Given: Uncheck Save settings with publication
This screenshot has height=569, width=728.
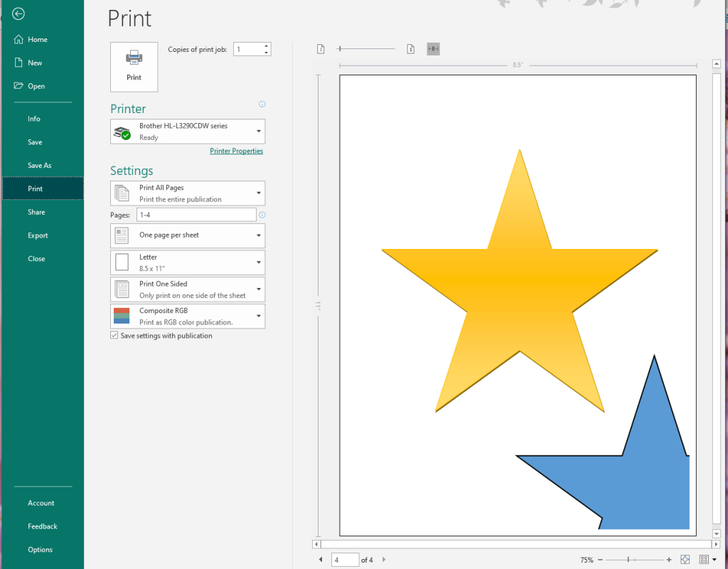Looking at the screenshot, I should coord(114,336).
